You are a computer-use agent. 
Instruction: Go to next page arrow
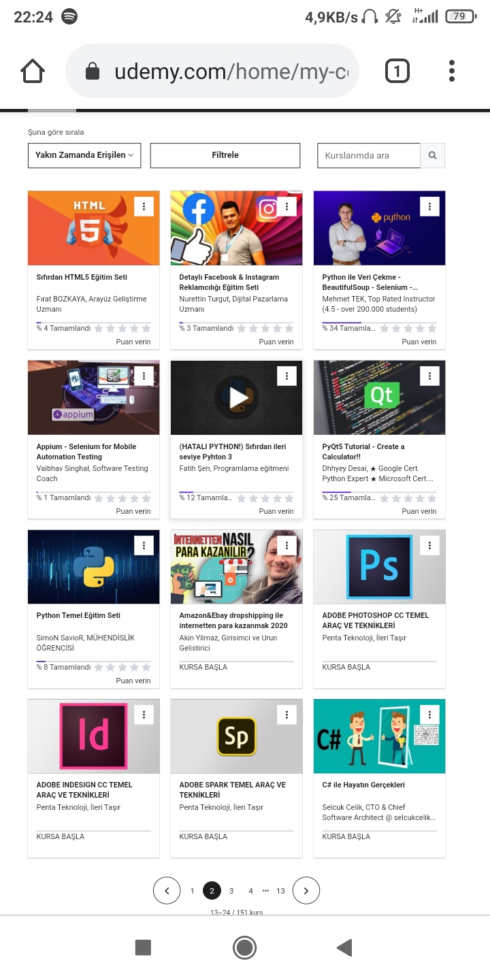coord(306,891)
